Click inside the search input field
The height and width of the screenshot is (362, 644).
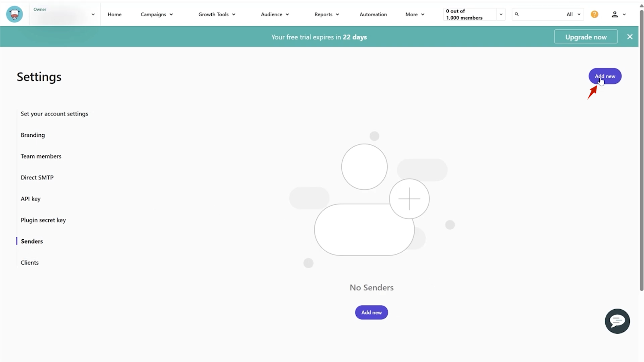(539, 14)
